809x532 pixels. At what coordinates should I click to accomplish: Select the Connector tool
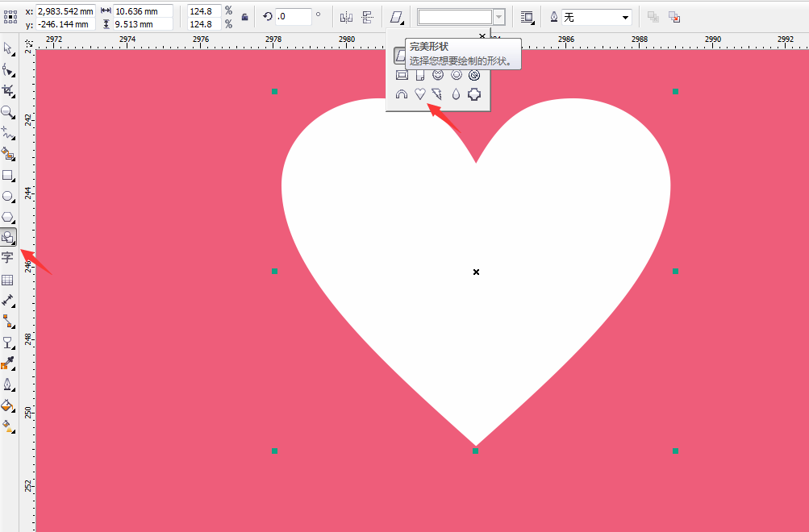coord(8,322)
